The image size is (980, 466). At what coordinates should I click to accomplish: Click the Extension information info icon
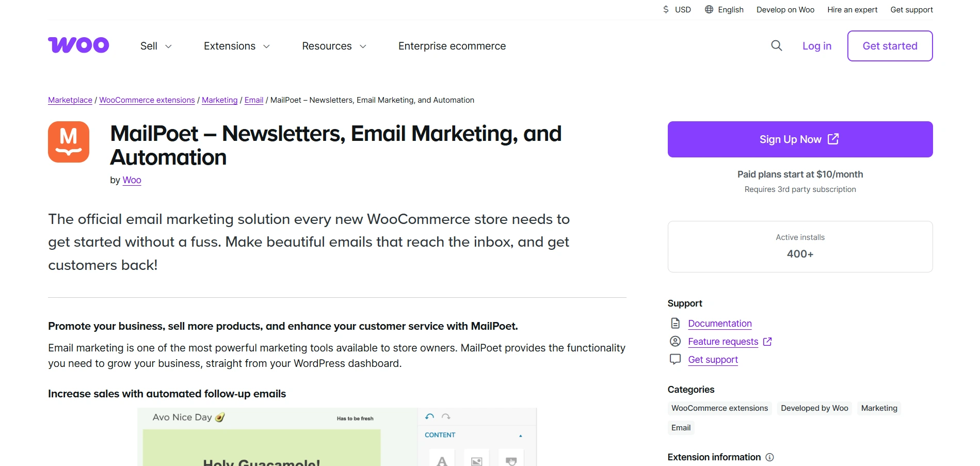coord(769,457)
